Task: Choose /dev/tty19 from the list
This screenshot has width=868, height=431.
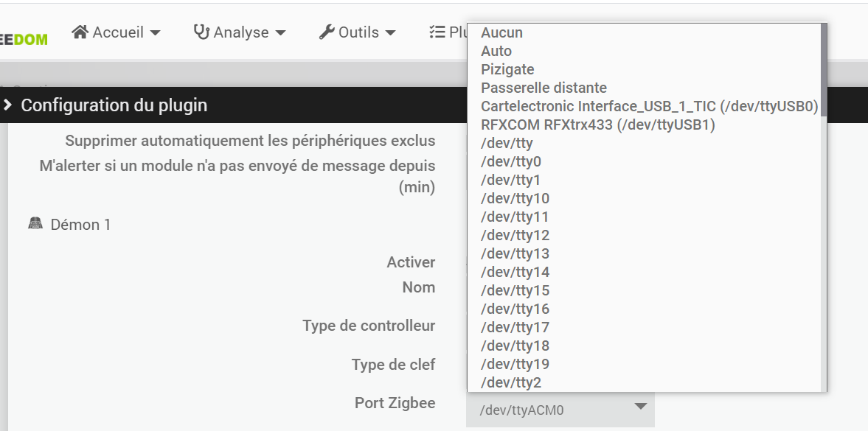Action: (x=515, y=364)
